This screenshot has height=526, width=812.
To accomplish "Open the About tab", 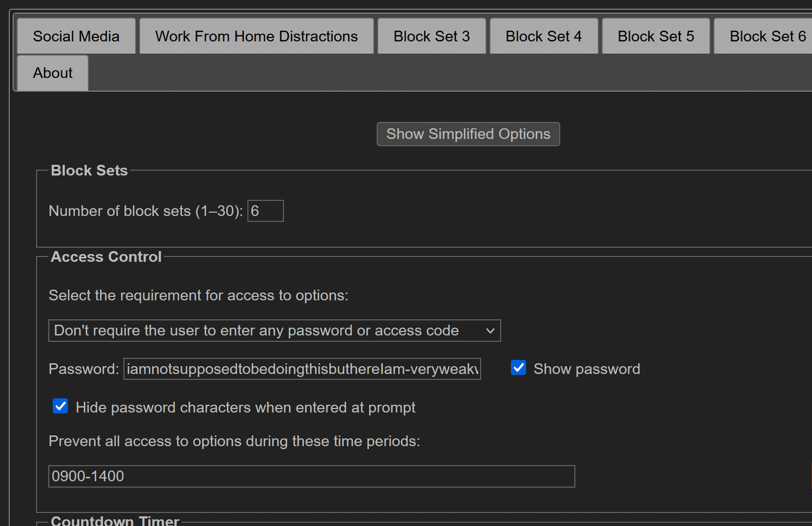I will pos(53,73).
